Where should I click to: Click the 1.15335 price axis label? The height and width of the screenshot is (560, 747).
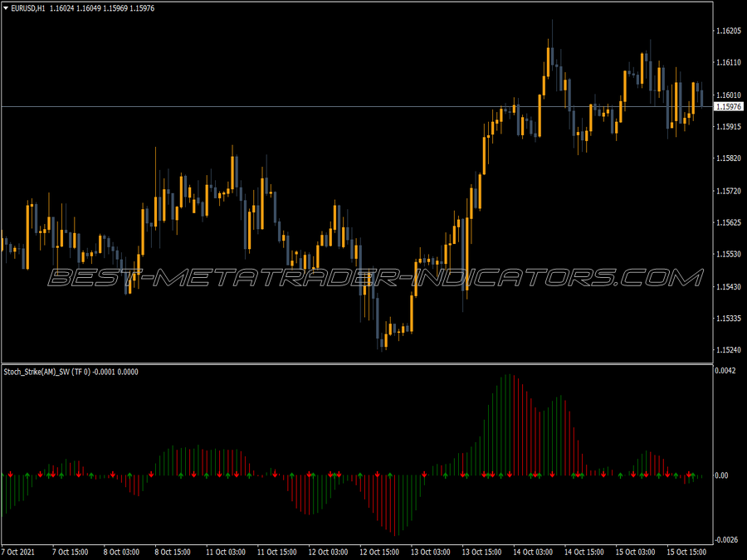tap(729, 318)
